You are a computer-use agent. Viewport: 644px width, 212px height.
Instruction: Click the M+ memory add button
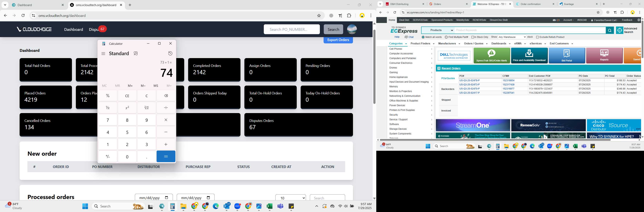pos(130,86)
